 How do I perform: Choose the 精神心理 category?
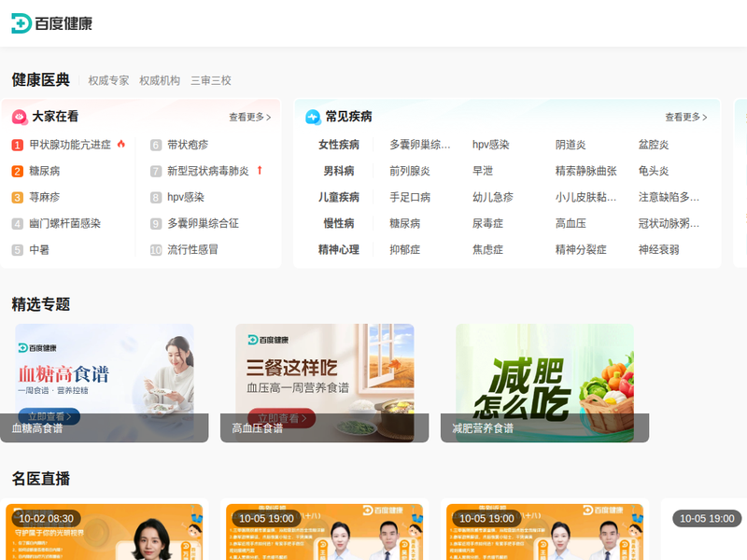[x=339, y=249]
